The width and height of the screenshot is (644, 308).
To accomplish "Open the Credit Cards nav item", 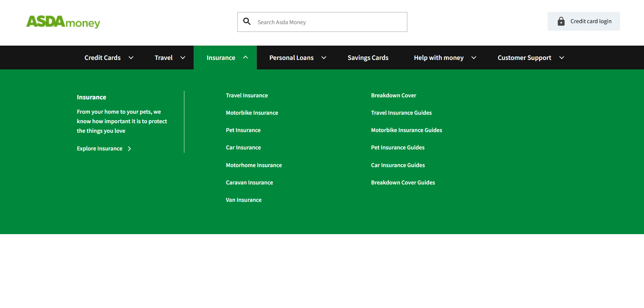I will coord(103,58).
